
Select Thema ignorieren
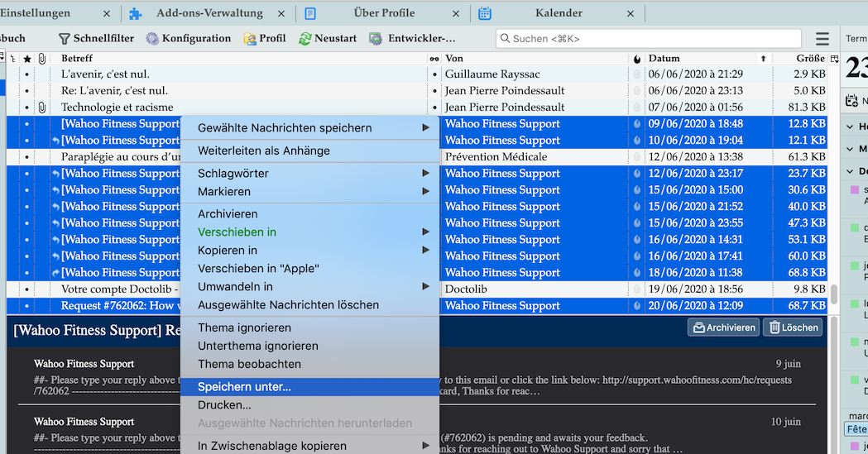310,328
